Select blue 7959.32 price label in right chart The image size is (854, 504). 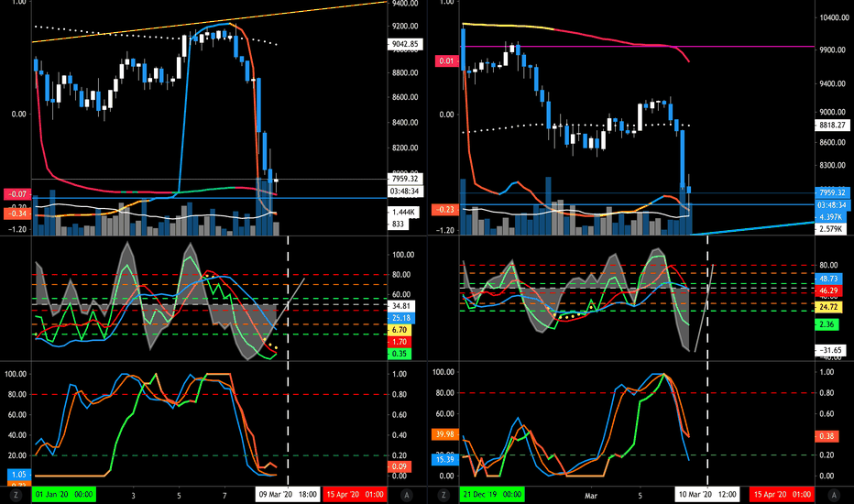click(x=832, y=192)
